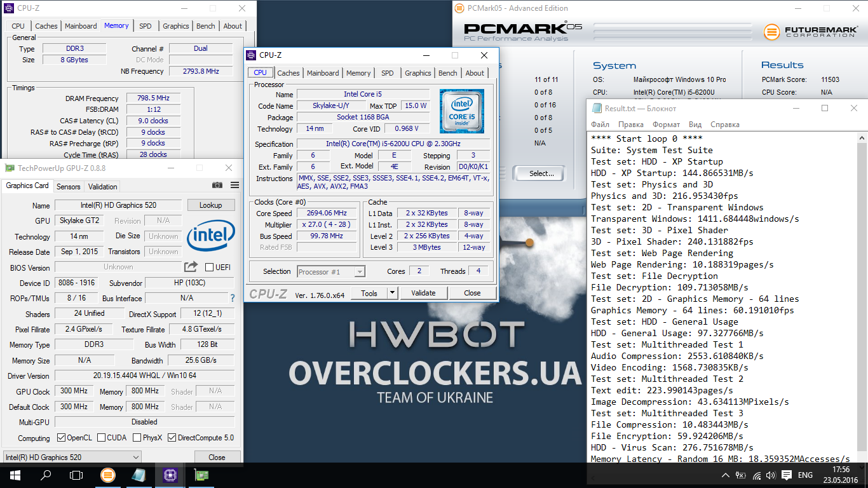Click volume speaker icon in system tray
Viewport: 868px width, 488px height.
point(771,475)
